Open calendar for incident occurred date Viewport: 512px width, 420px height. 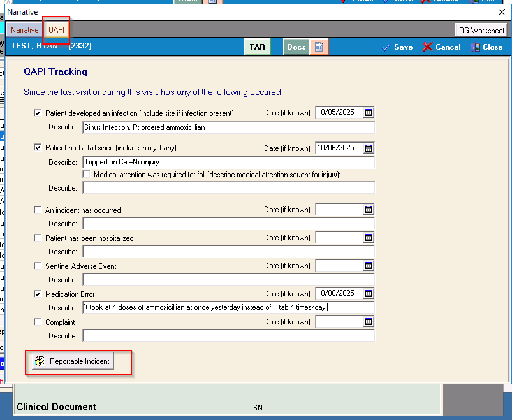[369, 210]
